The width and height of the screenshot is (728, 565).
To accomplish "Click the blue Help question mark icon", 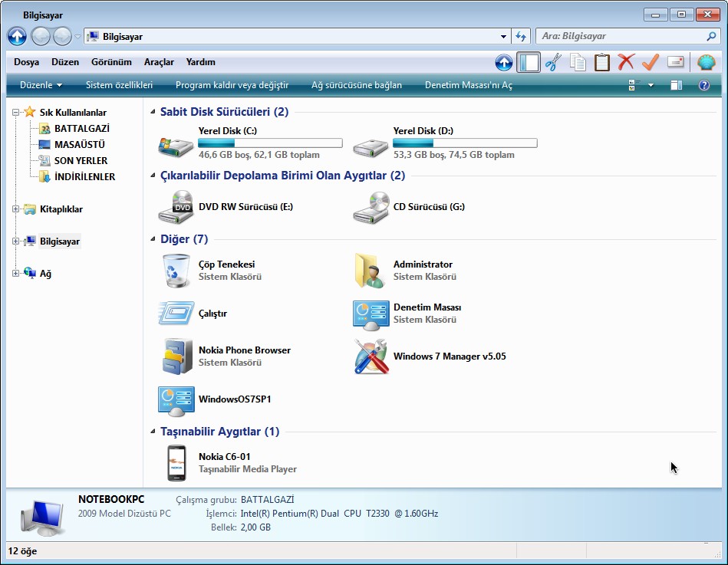I will [704, 85].
